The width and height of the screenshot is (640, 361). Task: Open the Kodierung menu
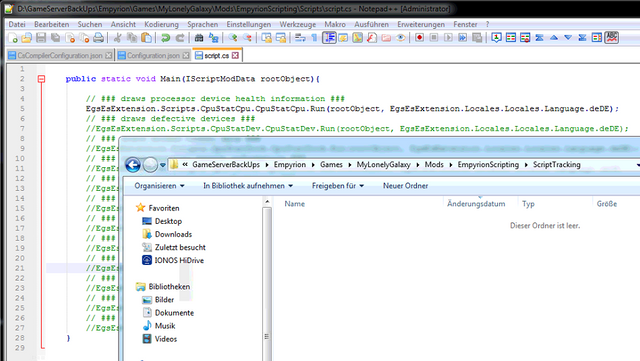coord(161,25)
